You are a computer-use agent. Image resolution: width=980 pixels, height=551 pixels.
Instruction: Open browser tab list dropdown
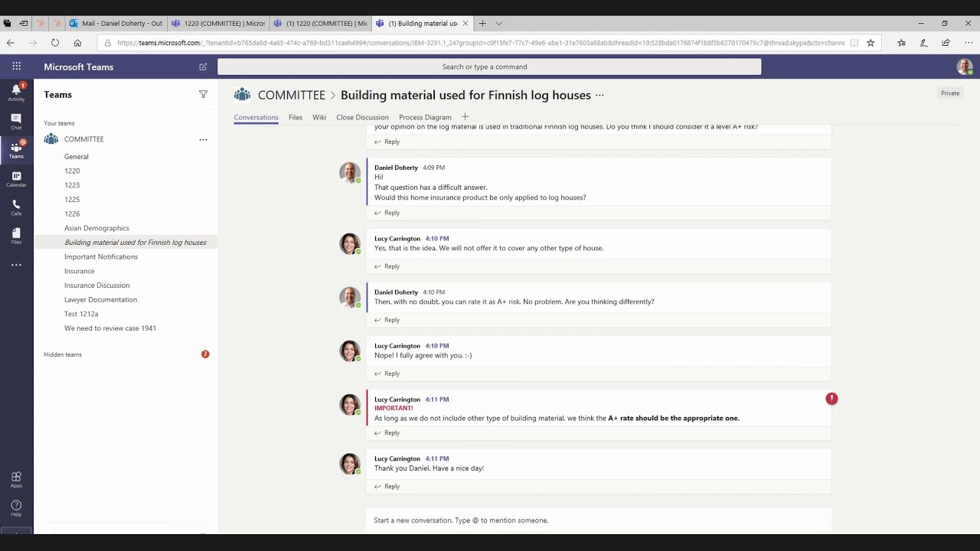pyautogui.click(x=499, y=23)
